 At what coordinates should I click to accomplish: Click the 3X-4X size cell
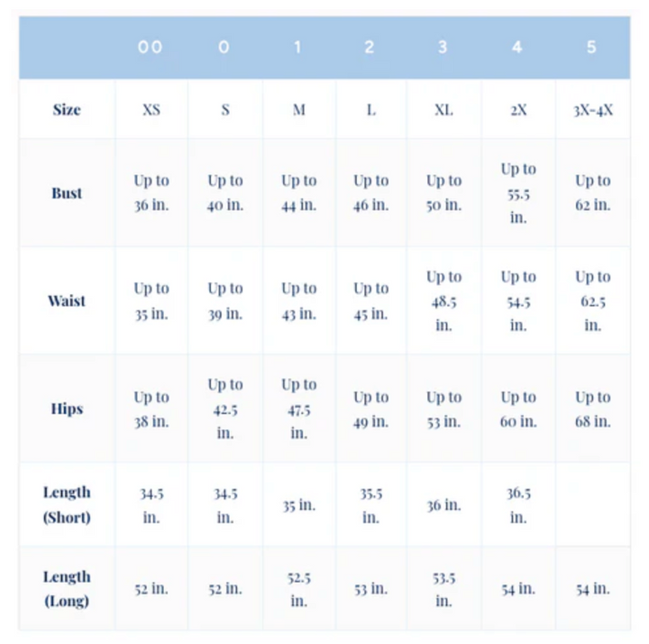[x=592, y=110]
